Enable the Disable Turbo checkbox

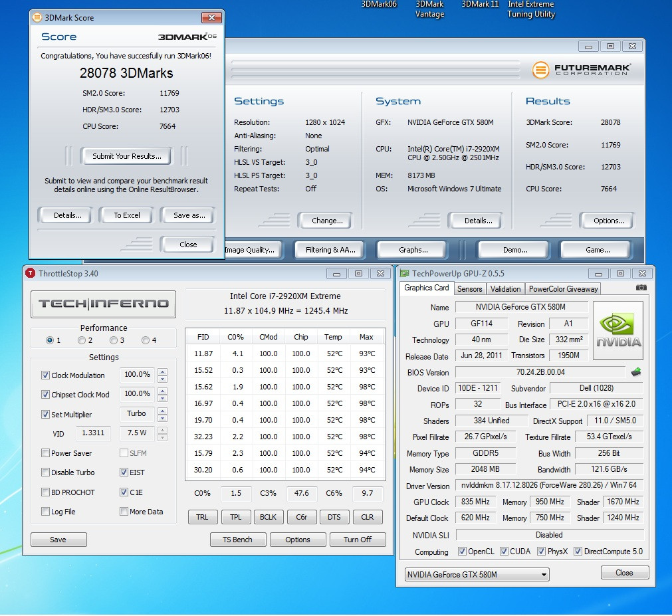[x=45, y=472]
